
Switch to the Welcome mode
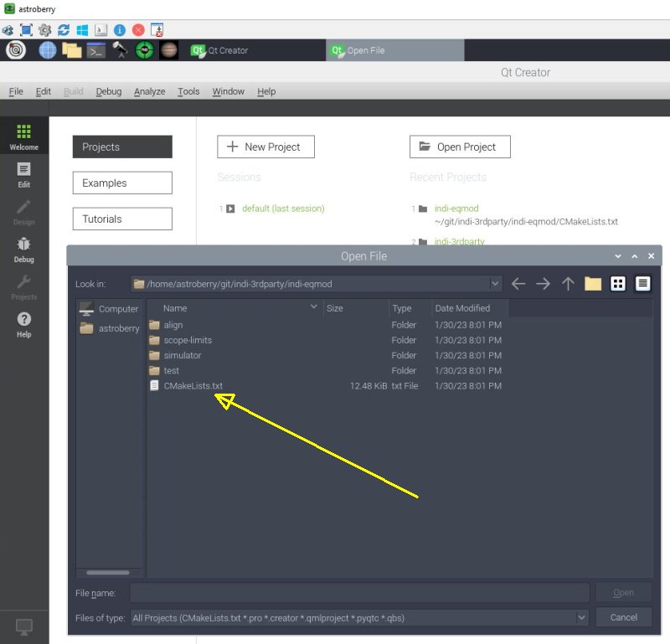(24, 137)
